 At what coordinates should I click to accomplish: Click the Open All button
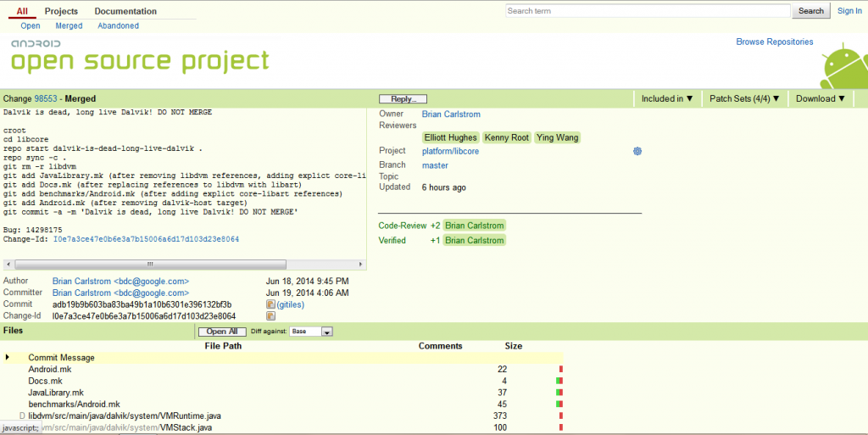pos(222,332)
